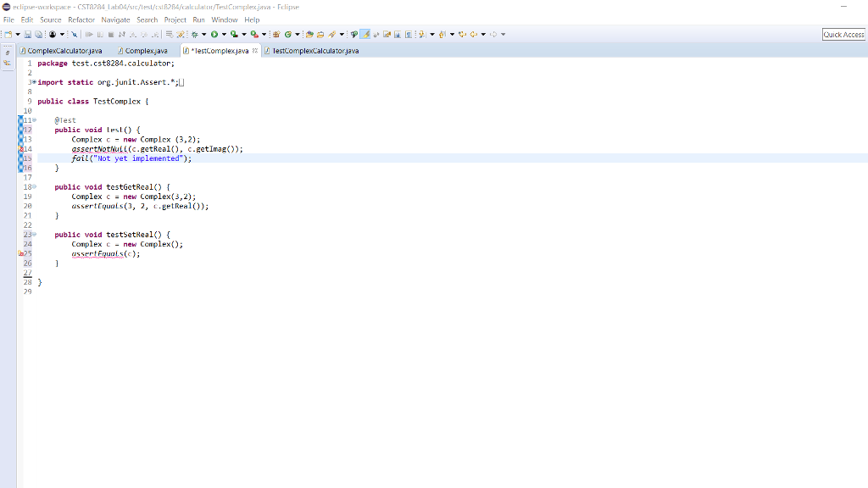Run TestComplex using the Run icon

point(214,34)
